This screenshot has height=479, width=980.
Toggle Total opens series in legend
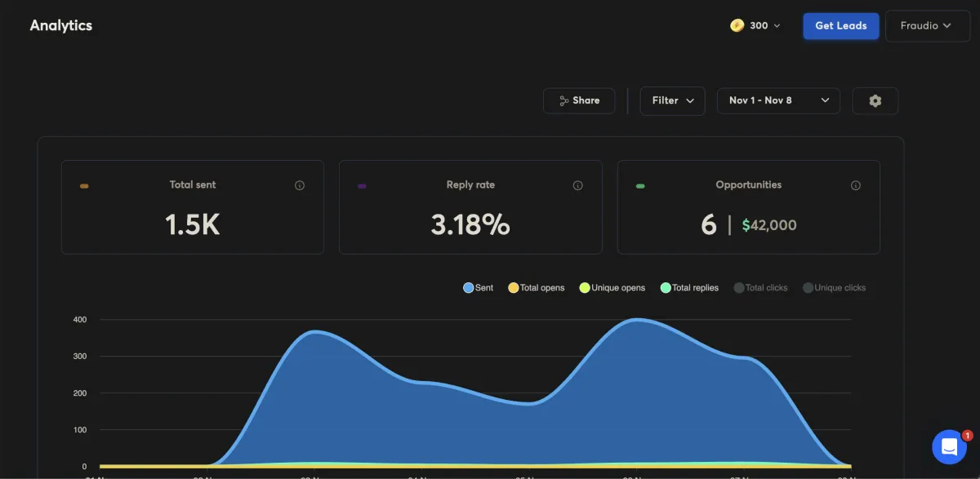[537, 287]
